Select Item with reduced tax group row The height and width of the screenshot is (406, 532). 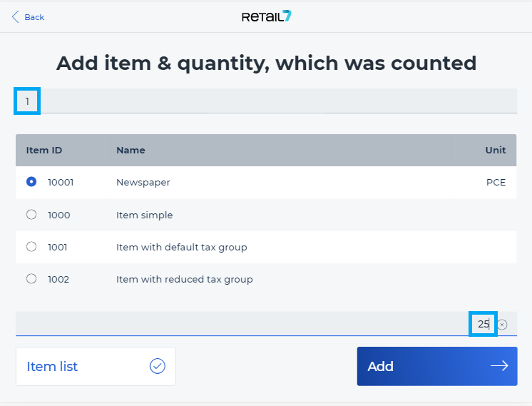266,280
